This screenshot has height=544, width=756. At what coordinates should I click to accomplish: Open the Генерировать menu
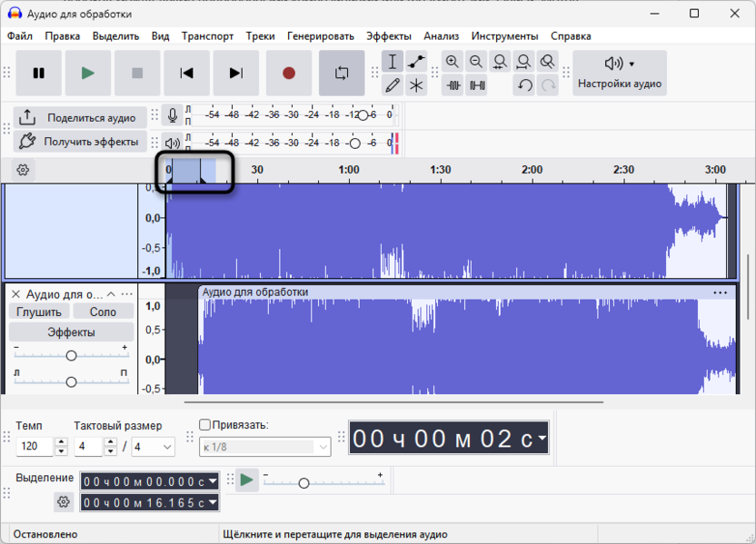320,36
